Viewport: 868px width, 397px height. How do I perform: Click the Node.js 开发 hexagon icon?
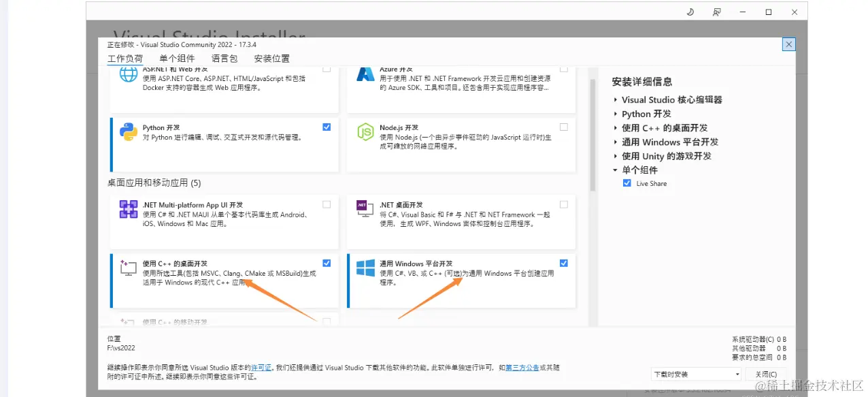click(x=366, y=131)
